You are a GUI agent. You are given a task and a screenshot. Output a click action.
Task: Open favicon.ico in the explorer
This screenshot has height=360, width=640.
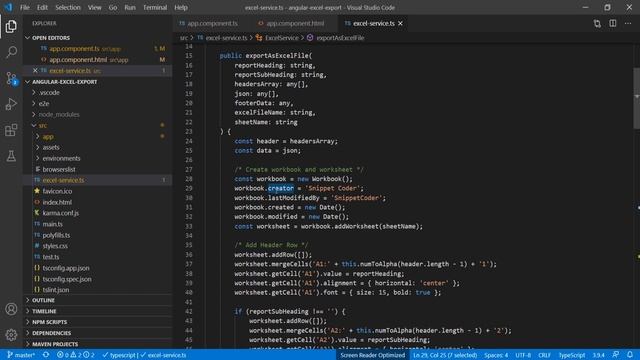(x=57, y=191)
